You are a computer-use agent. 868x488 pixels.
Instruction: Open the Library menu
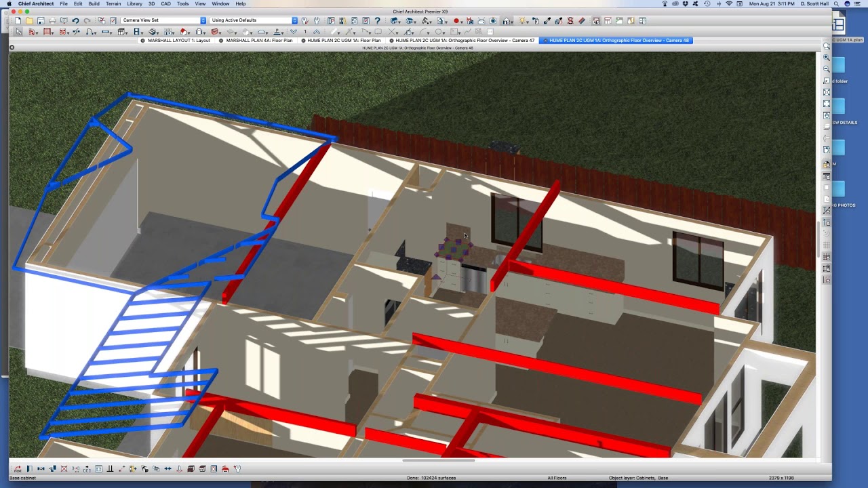coord(134,4)
